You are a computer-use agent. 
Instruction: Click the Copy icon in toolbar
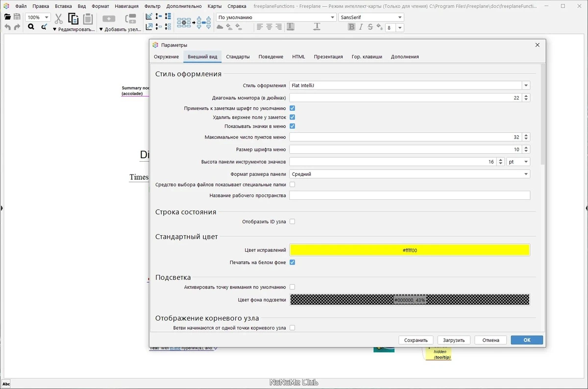[x=73, y=19]
